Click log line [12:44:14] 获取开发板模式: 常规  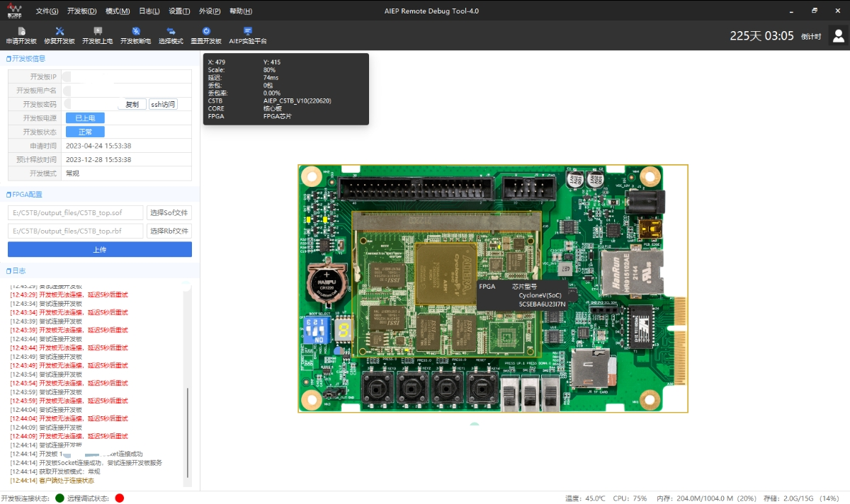tap(55, 471)
